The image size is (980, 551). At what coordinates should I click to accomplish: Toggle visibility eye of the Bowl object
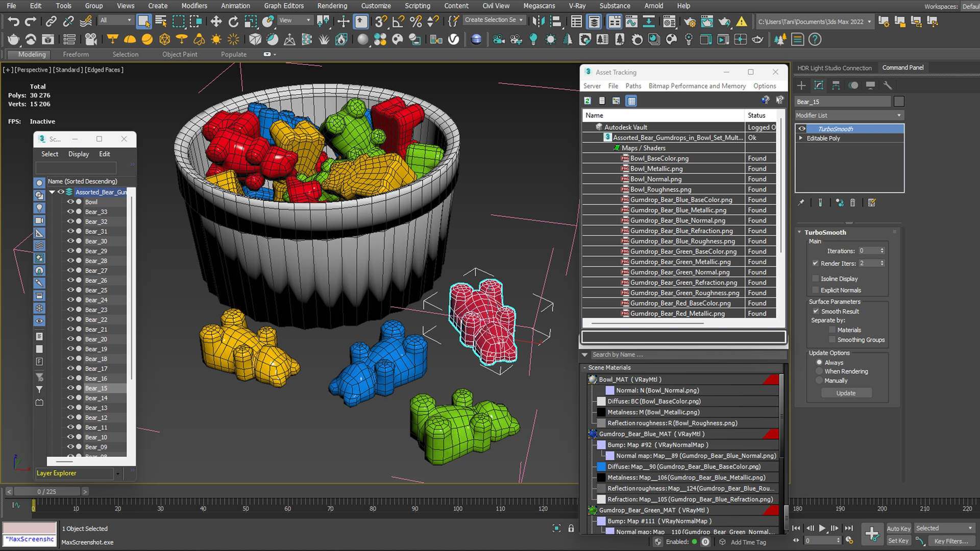point(70,202)
